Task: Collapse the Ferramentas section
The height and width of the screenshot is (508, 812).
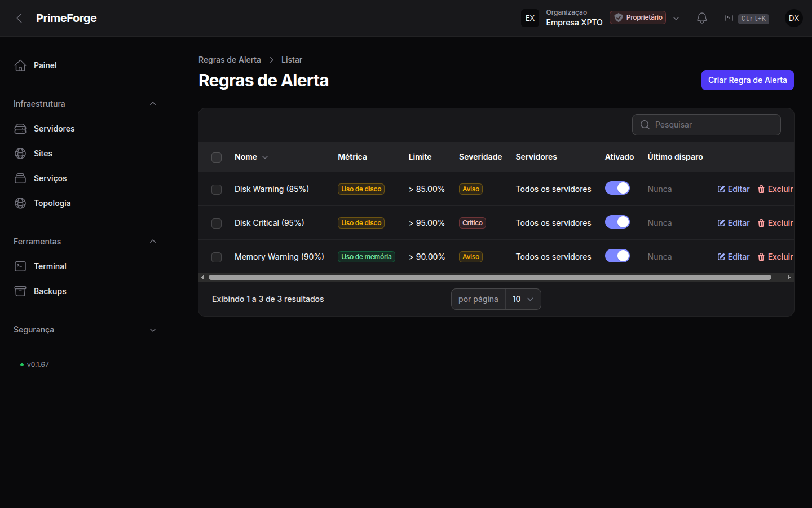Action: tap(153, 242)
